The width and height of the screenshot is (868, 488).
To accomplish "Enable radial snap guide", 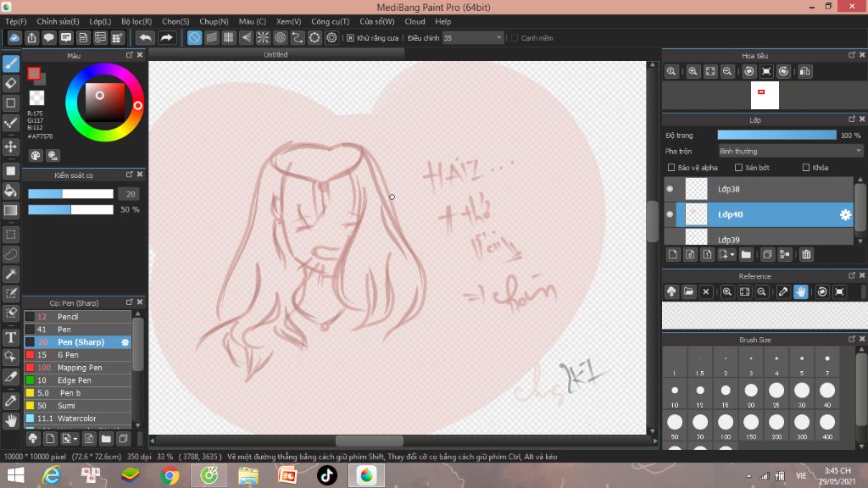I will [263, 37].
